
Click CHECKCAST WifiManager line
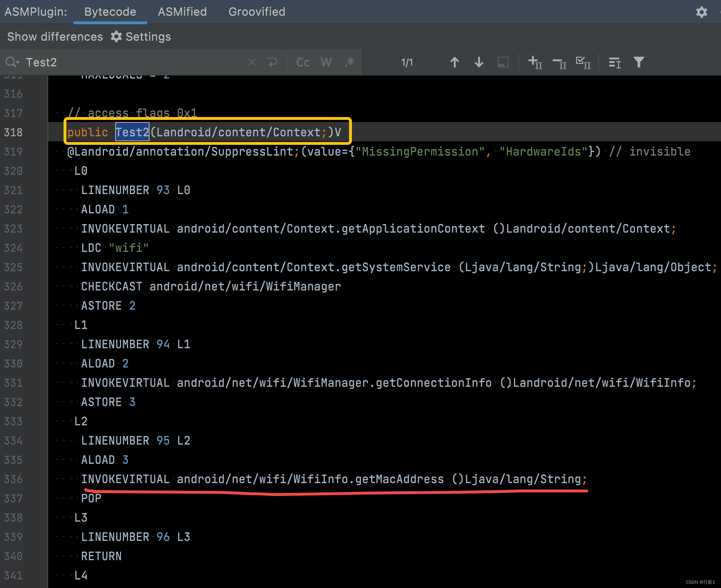pyautogui.click(x=211, y=286)
